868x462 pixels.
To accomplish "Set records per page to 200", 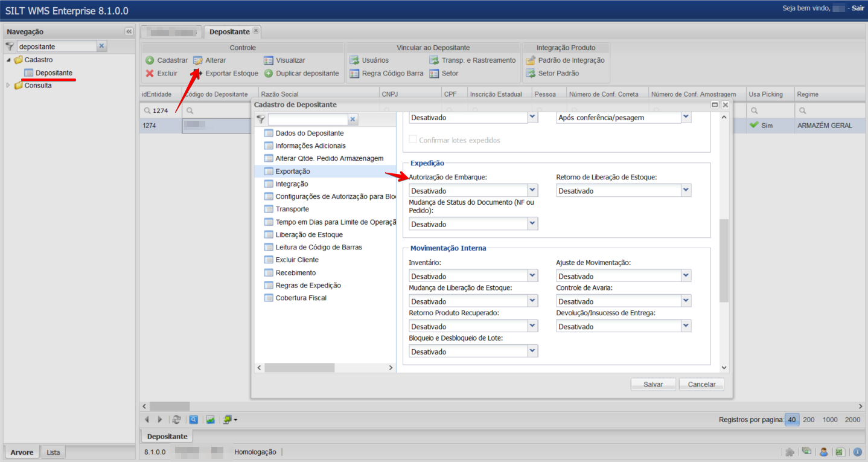I will (808, 420).
